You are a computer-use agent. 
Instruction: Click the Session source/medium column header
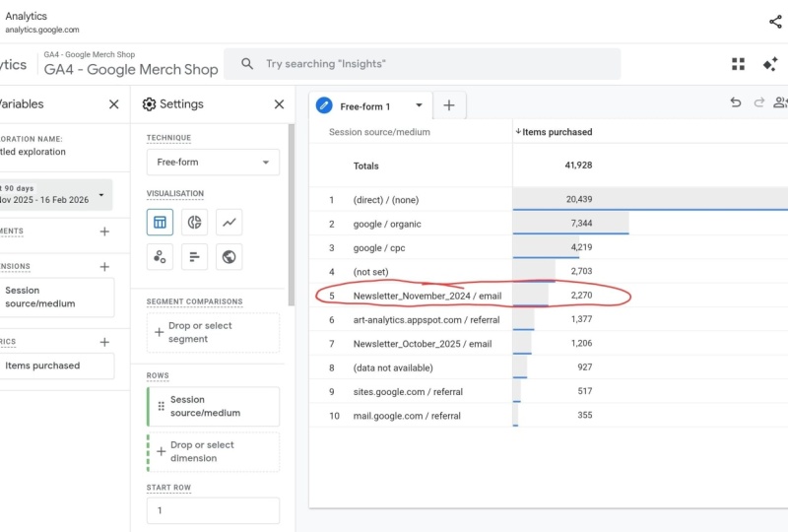[x=379, y=132]
